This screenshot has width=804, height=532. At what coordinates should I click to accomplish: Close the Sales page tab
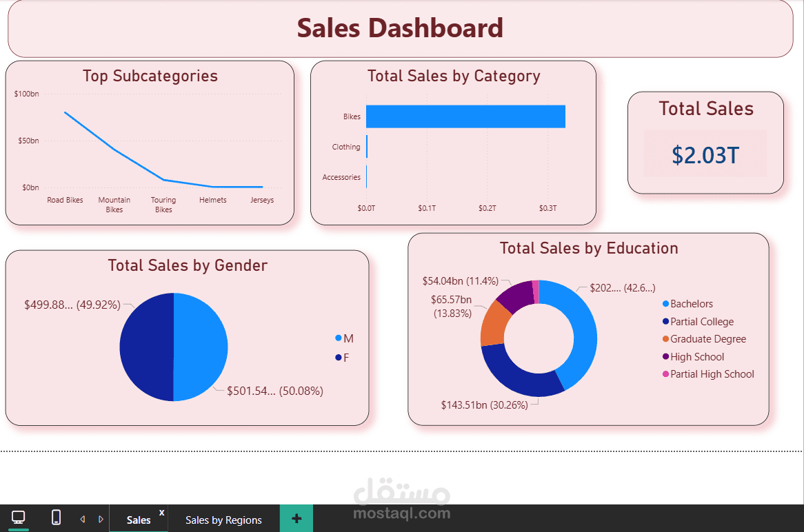point(161,512)
